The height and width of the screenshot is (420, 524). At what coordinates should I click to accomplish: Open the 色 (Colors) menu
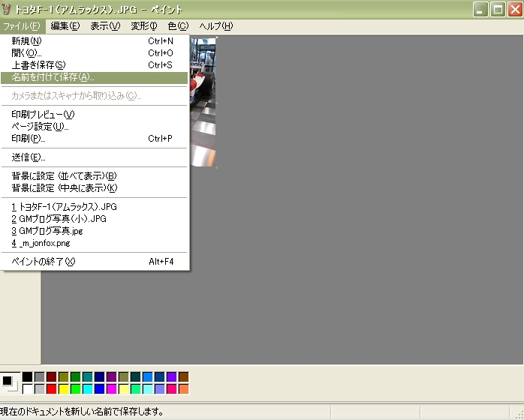click(x=178, y=26)
